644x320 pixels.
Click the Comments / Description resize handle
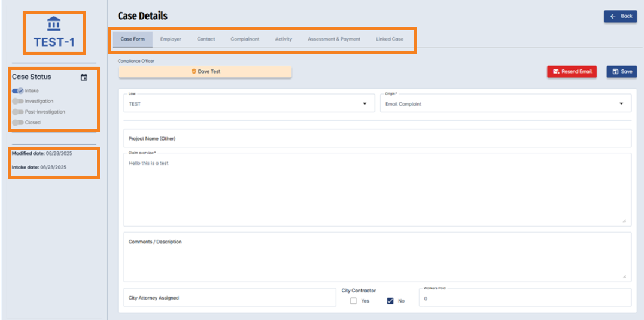624,276
